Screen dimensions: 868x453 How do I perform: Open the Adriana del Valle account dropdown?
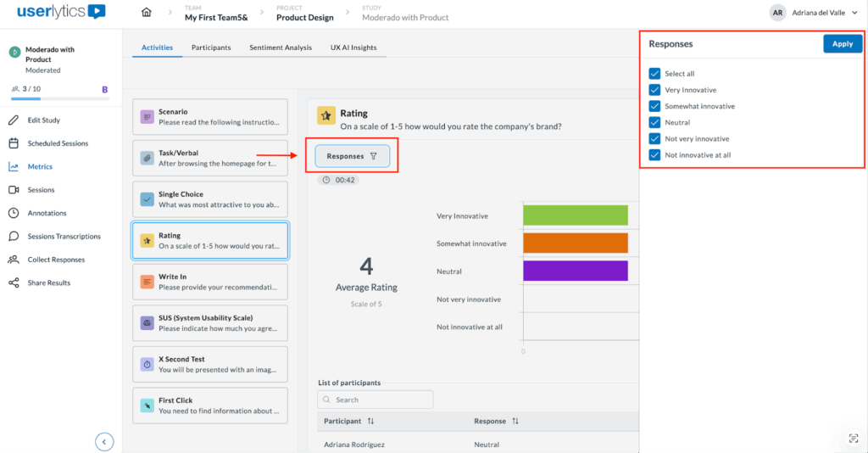825,13
